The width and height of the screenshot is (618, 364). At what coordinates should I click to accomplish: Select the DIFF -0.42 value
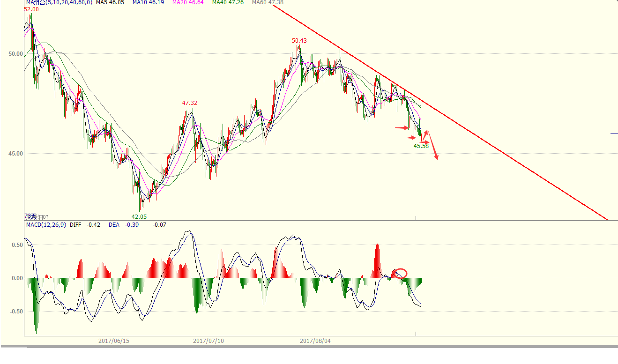click(x=85, y=225)
